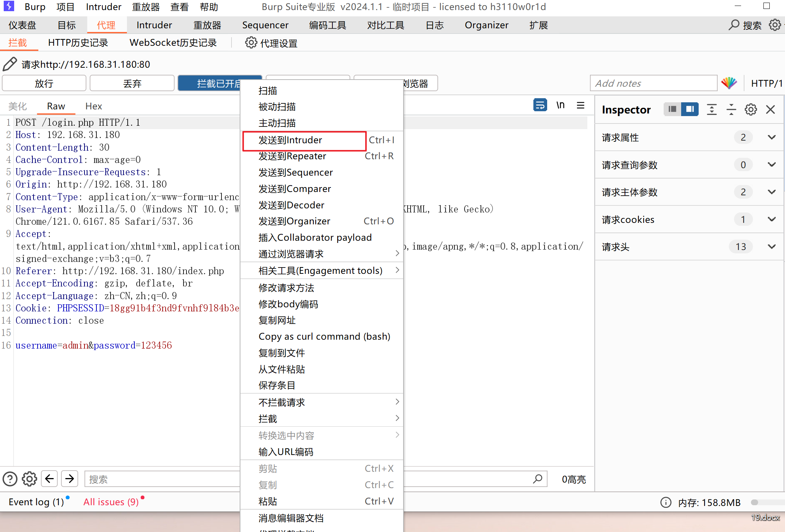Expand 请求主体参数 section

(x=772, y=192)
